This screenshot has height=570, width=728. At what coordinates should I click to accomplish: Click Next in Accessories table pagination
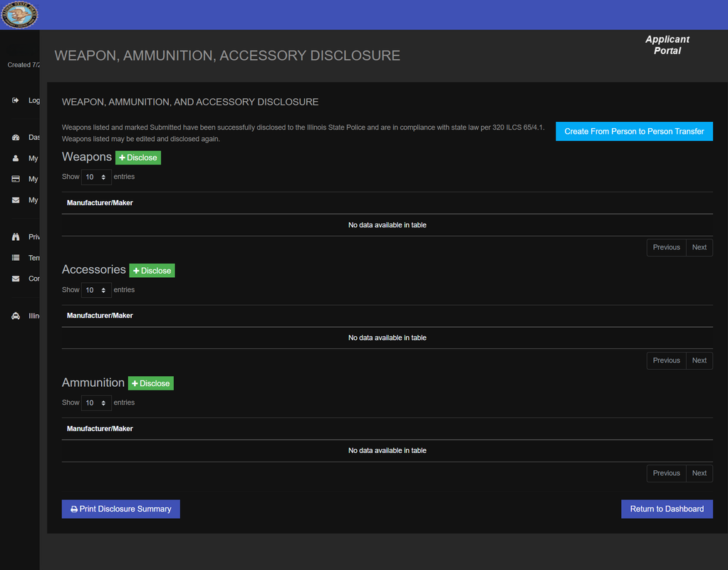tap(700, 361)
